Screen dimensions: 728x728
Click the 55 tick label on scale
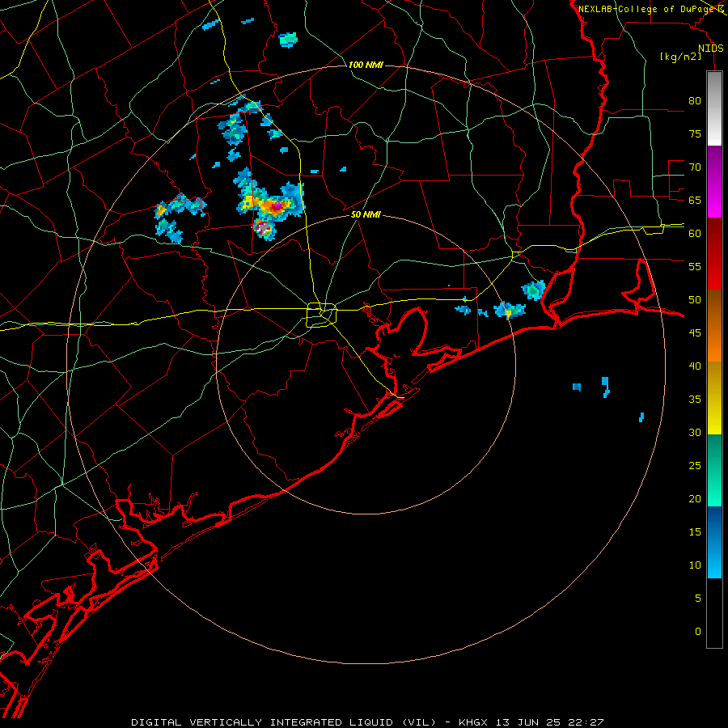(x=695, y=266)
